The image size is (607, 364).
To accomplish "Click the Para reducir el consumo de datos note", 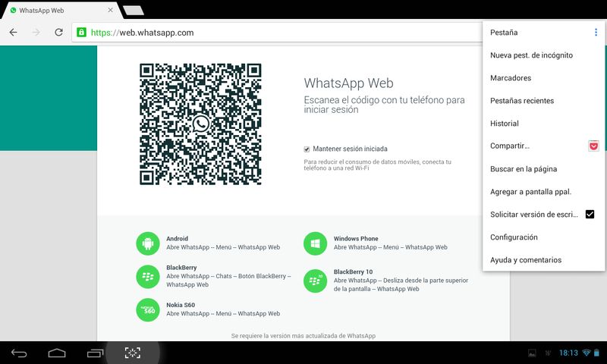I will [x=377, y=165].
